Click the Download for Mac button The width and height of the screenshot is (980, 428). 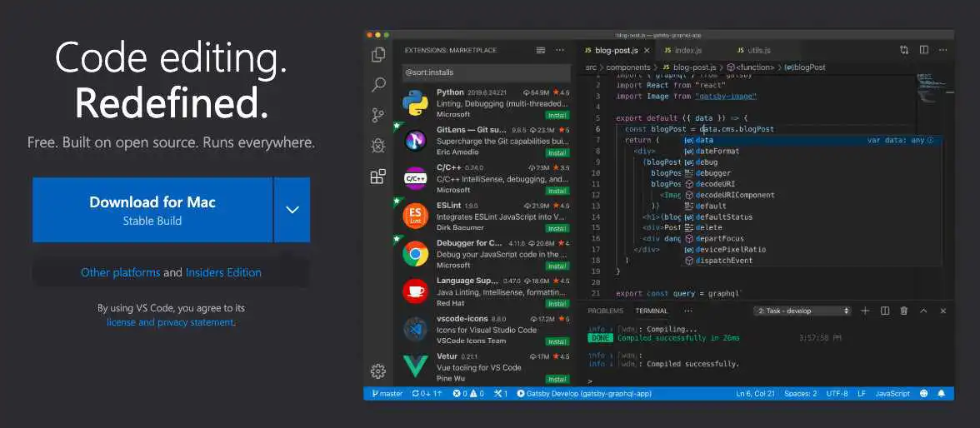pyautogui.click(x=152, y=210)
